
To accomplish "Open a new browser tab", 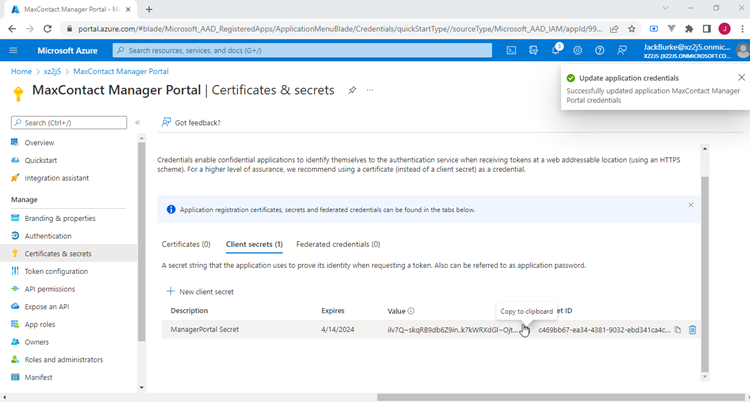I will pyautogui.click(x=149, y=9).
